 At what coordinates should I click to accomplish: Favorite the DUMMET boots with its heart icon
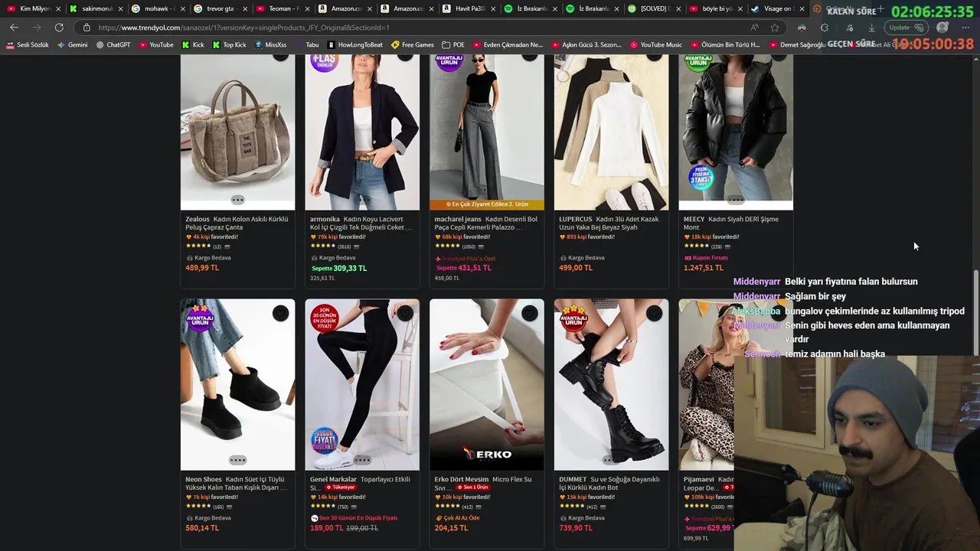[654, 313]
